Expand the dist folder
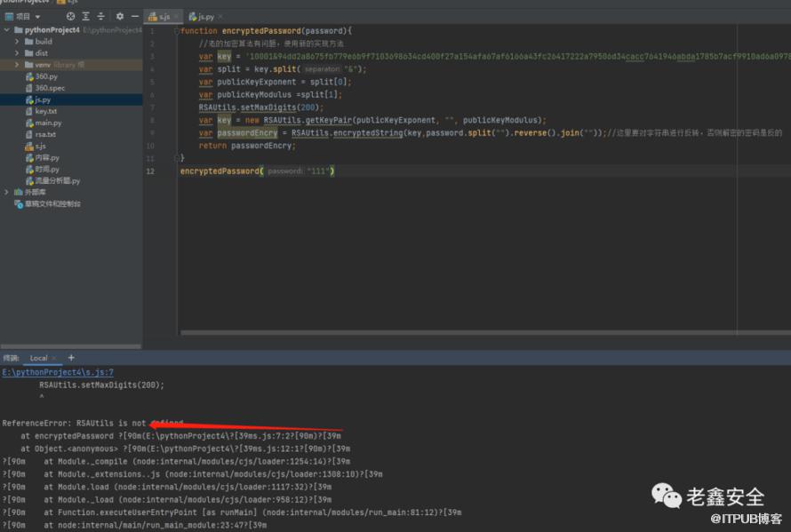The height and width of the screenshot is (532, 791). (x=18, y=53)
